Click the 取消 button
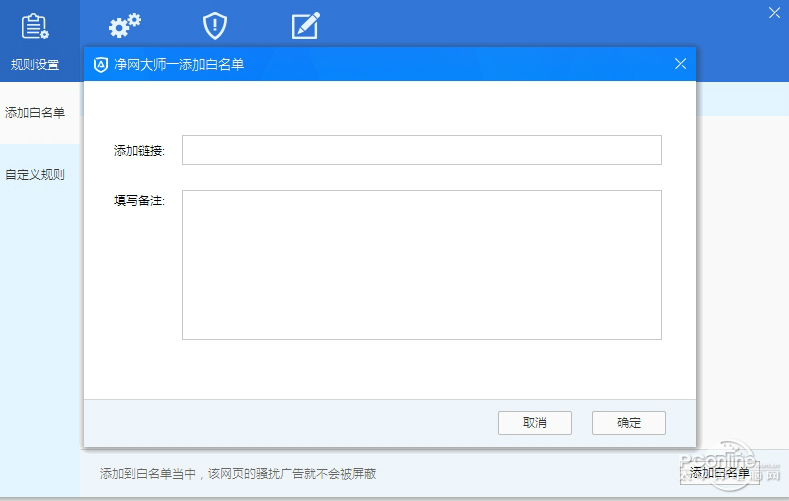Screen dimensions: 789x501 (535, 423)
